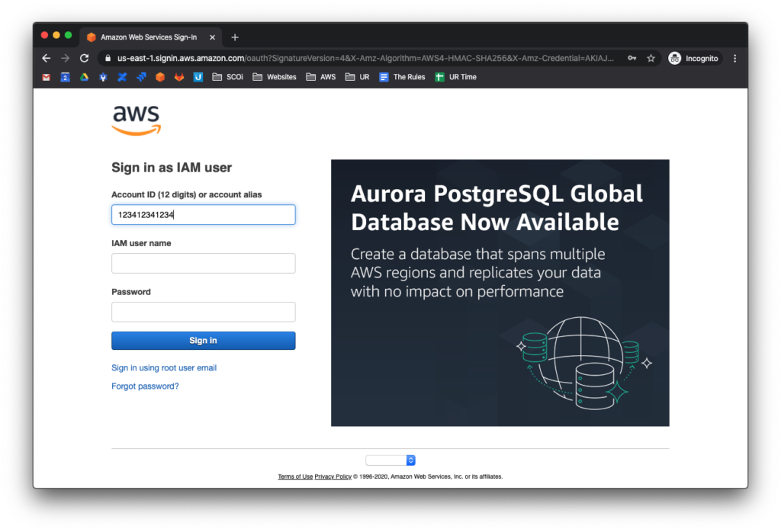Click the browser forward arrow
This screenshot has width=781, height=532.
point(66,58)
